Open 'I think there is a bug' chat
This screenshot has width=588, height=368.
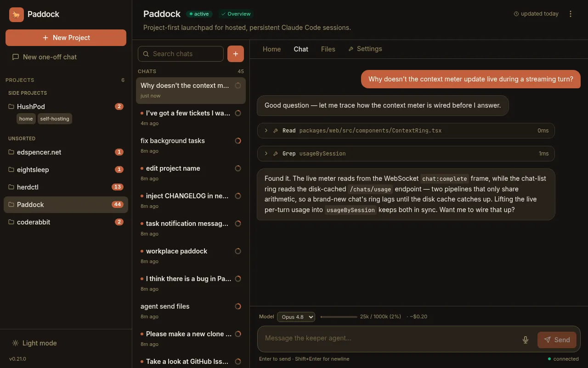[x=191, y=283]
